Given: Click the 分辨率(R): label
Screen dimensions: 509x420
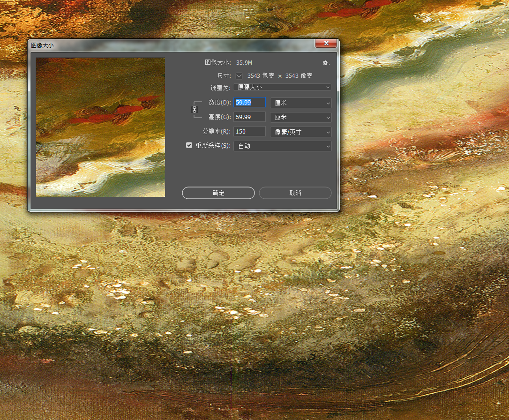Looking at the screenshot, I should 217,131.
